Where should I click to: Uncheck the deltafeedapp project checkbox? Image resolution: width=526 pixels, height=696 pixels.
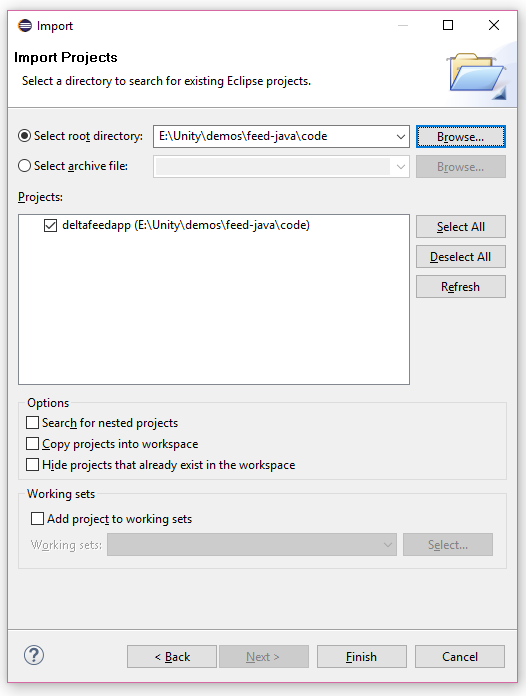50,225
